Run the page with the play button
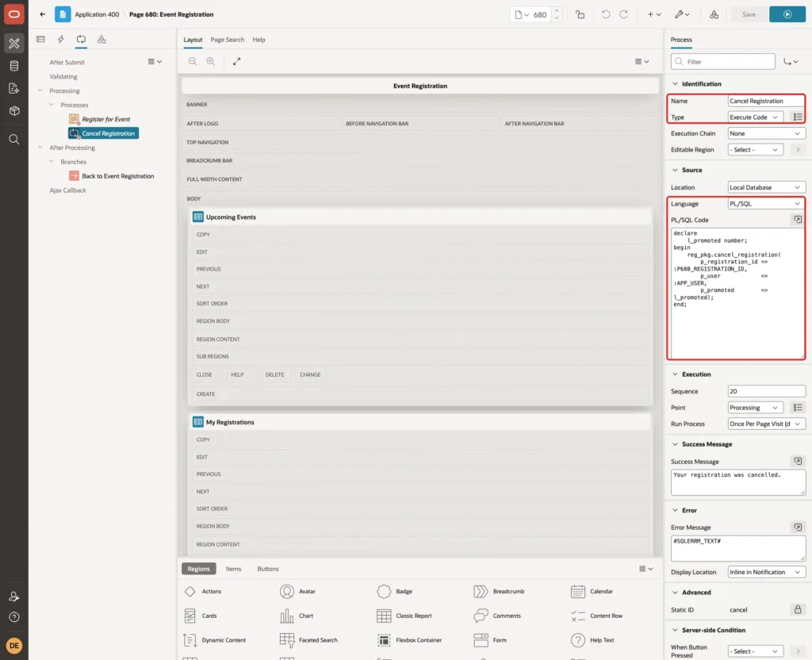This screenshot has height=660, width=812. click(787, 14)
